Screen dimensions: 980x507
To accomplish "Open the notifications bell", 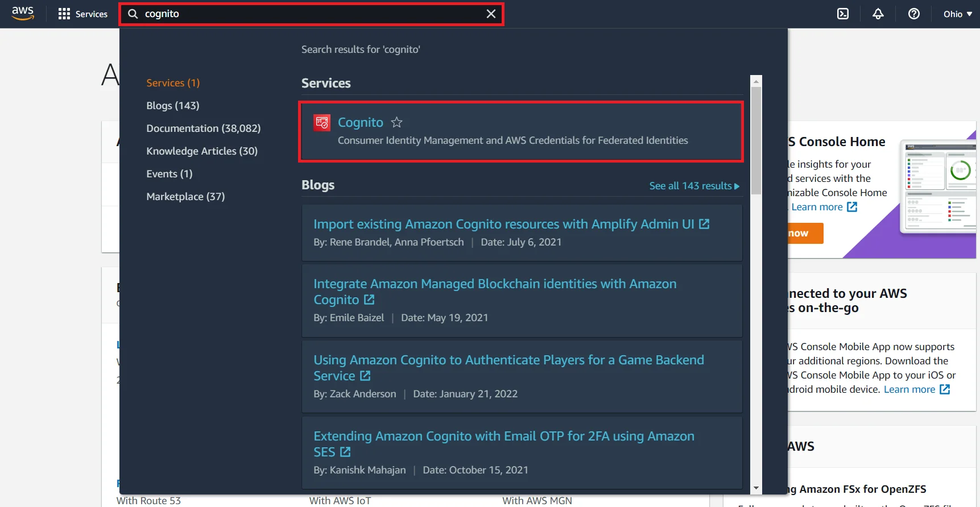I will coord(878,14).
